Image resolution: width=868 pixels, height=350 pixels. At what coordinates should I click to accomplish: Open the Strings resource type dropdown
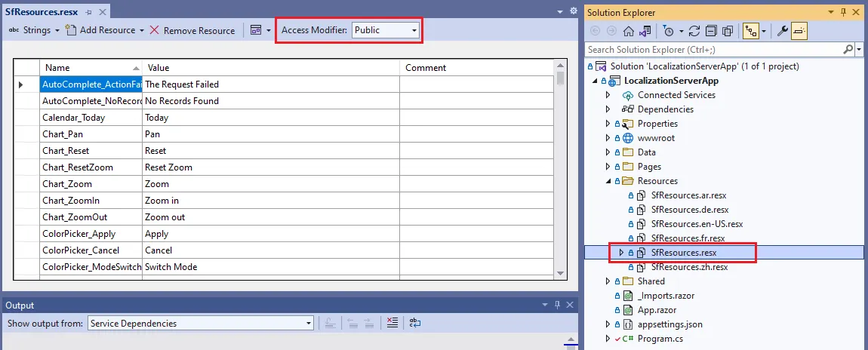[34, 30]
